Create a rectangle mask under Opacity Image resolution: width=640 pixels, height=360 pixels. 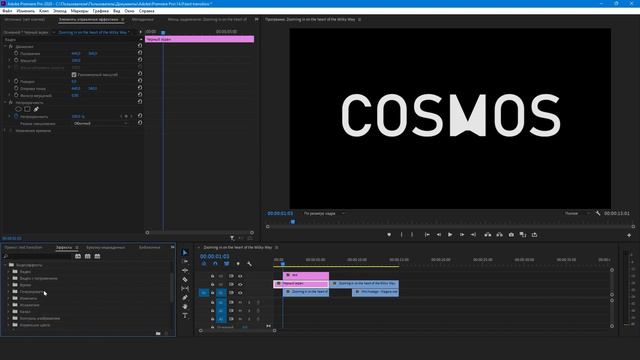(27, 109)
